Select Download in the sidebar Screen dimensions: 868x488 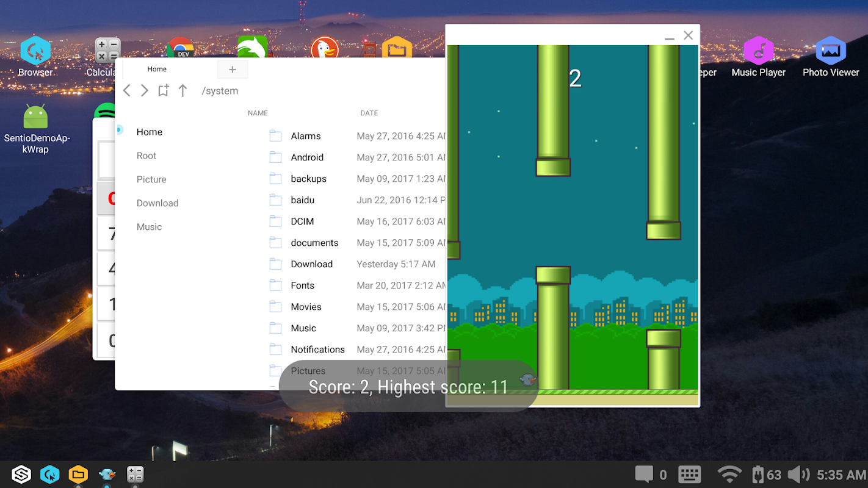coord(157,203)
